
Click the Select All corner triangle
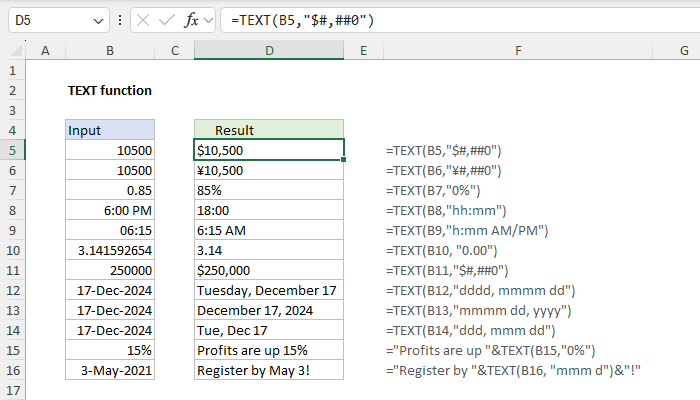tap(16, 50)
